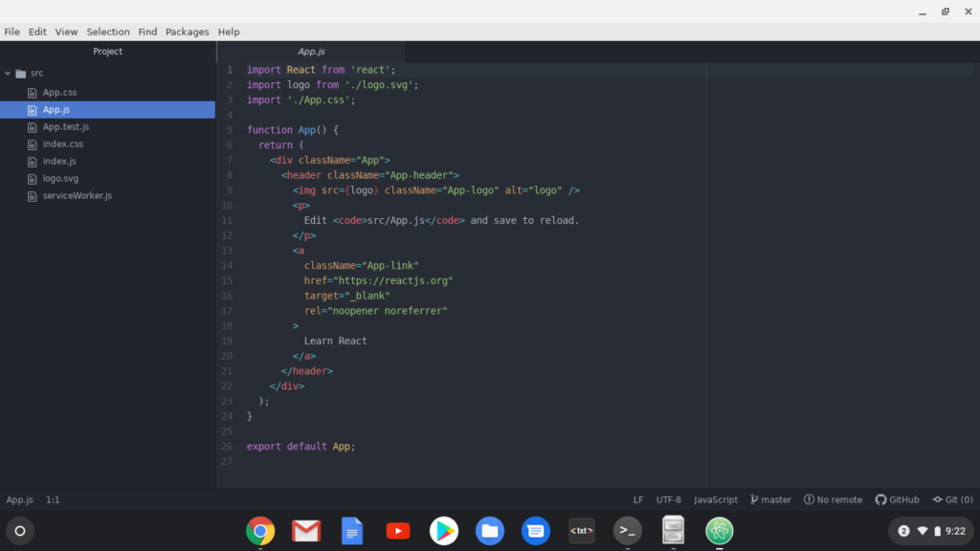980x551 pixels.
Task: Change JavaScript grammar selector
Action: 716,499
